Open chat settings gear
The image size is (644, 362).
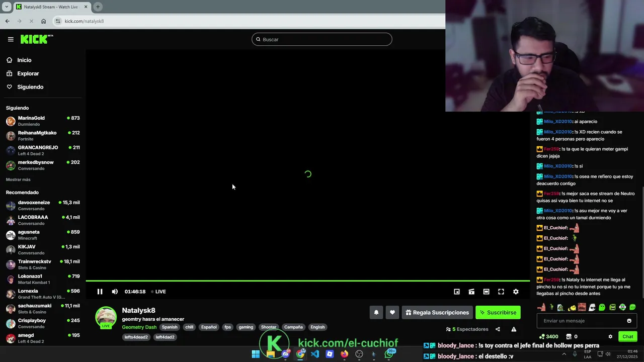click(610, 336)
